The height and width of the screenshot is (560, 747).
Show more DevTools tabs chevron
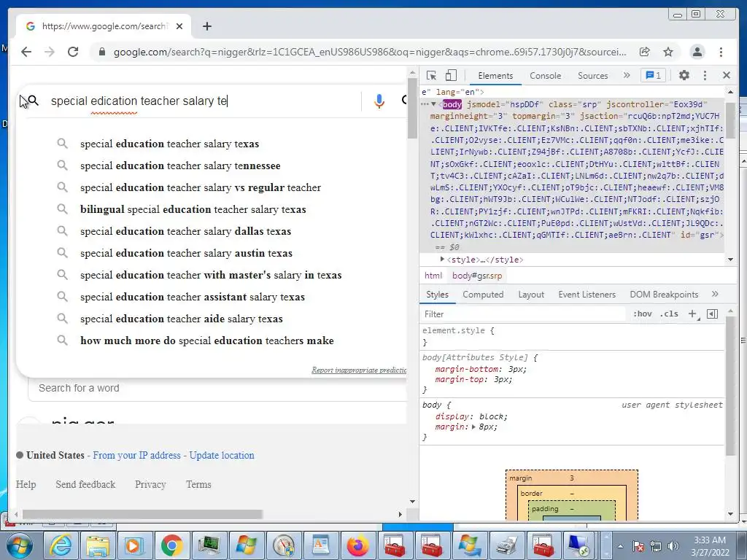tap(627, 75)
